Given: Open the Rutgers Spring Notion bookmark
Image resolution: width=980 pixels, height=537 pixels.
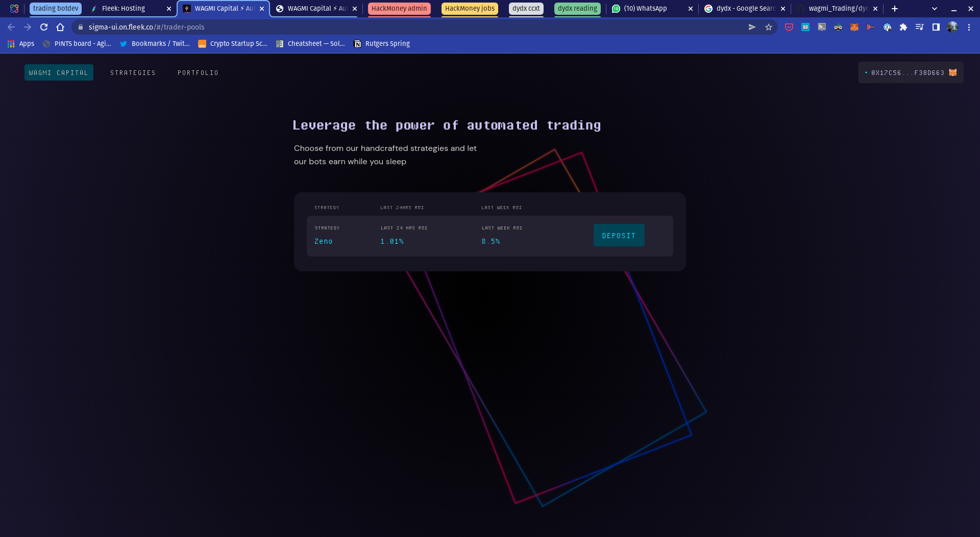Looking at the screenshot, I should pyautogui.click(x=382, y=44).
